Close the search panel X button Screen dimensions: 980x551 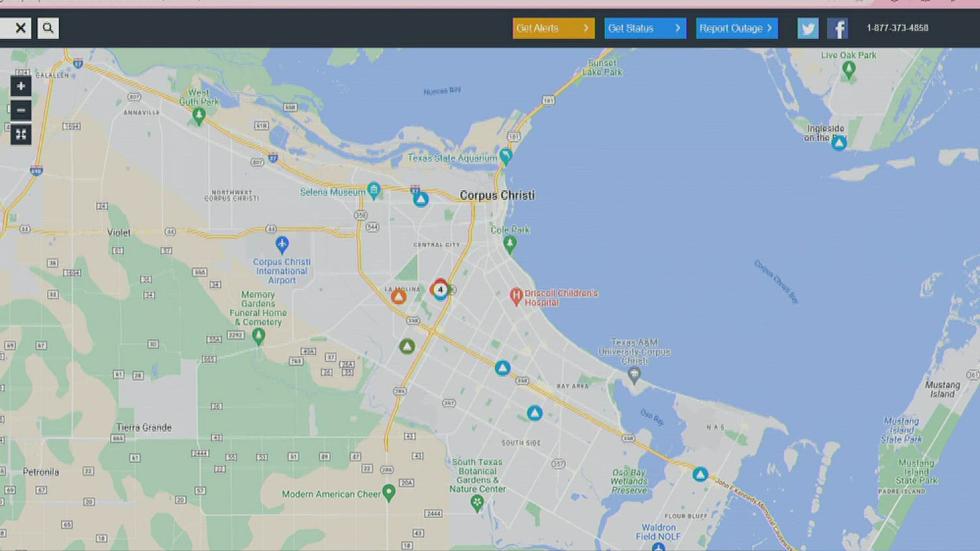(x=20, y=28)
